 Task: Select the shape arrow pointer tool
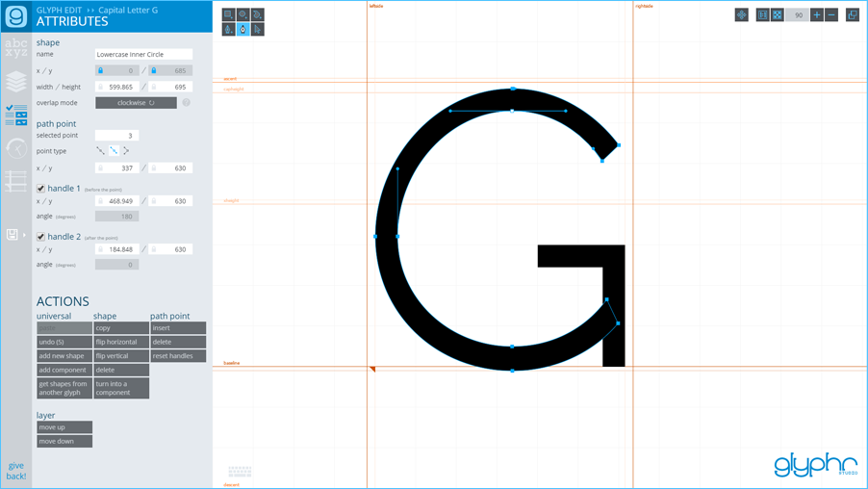pyautogui.click(x=257, y=29)
